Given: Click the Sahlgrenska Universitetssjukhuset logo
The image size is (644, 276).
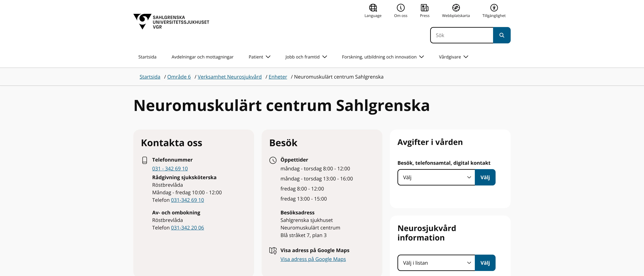Looking at the screenshot, I should coord(171,22).
